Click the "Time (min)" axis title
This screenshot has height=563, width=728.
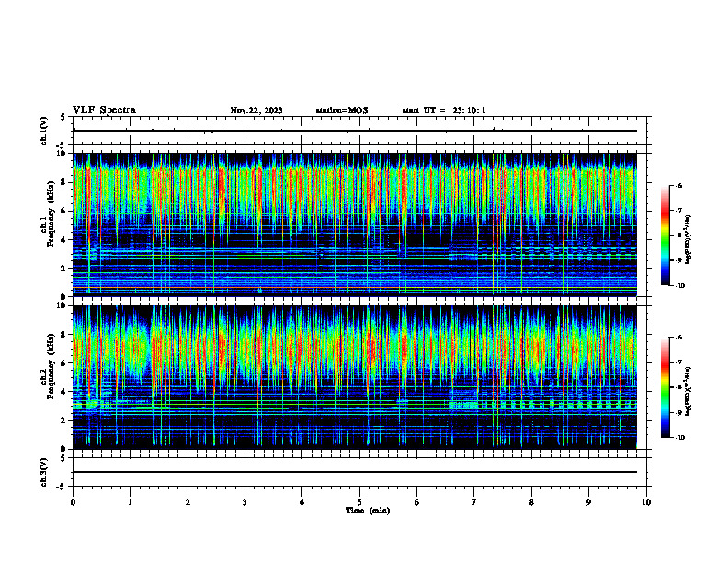368,511
